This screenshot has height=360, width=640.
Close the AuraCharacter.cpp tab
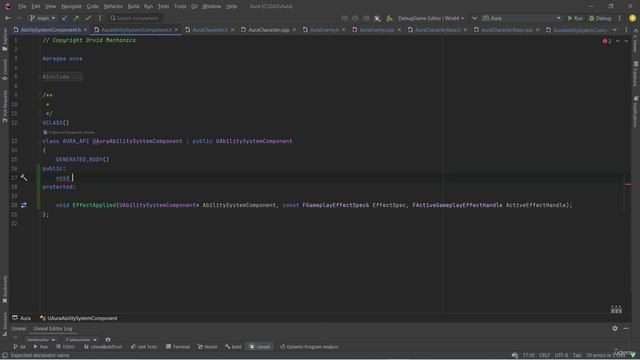[x=294, y=30]
